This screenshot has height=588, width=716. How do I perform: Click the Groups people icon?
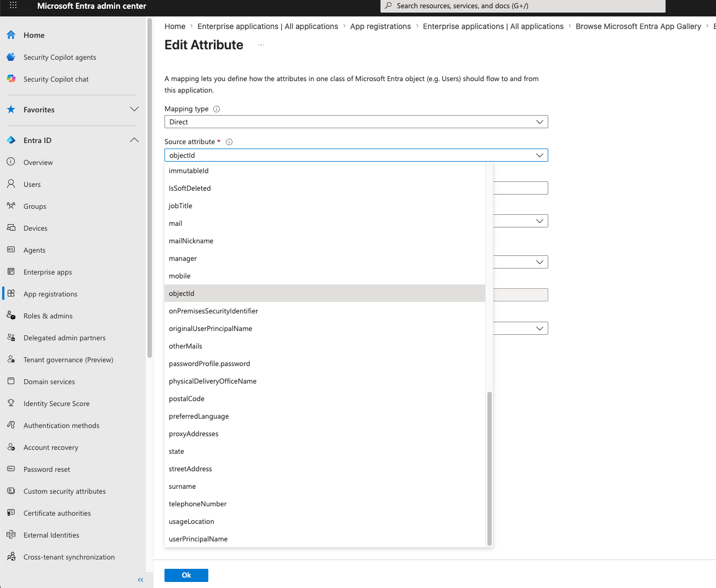[11, 206]
